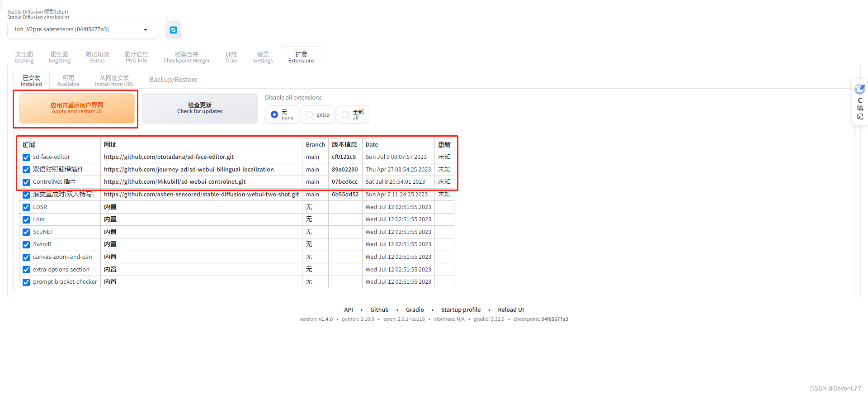Click the 版本信息 column header

pyautogui.click(x=345, y=145)
